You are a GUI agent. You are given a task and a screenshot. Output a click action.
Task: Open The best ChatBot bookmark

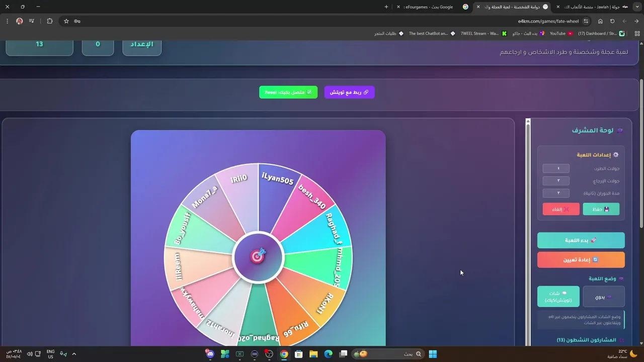pyautogui.click(x=431, y=34)
